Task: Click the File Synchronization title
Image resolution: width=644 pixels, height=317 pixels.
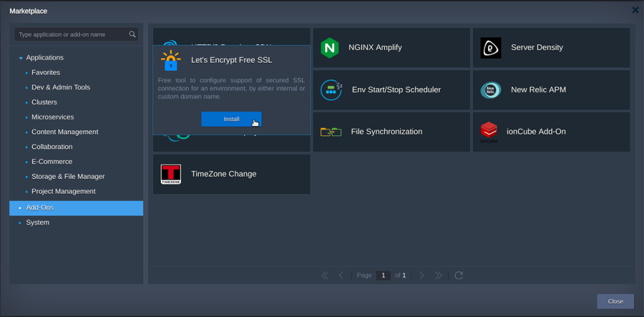Action: tap(387, 131)
